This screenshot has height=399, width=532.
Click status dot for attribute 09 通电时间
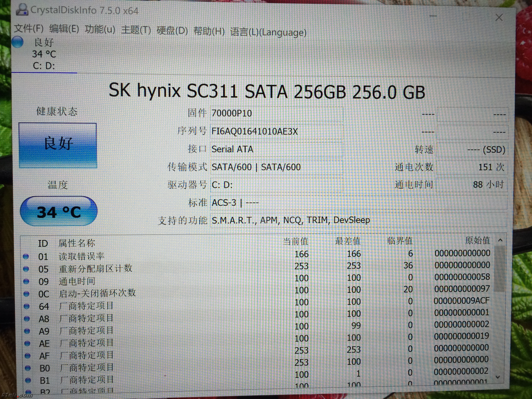pyautogui.click(x=26, y=281)
